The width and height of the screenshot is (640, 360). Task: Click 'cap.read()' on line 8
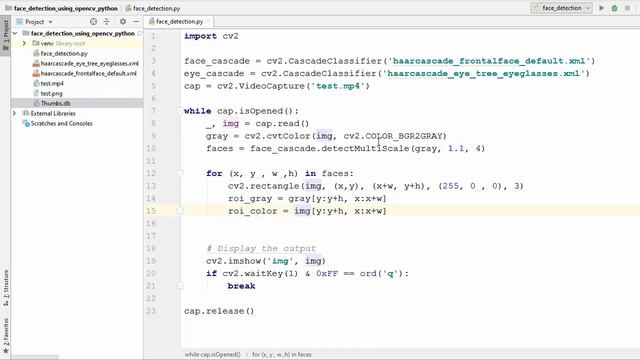coord(282,123)
